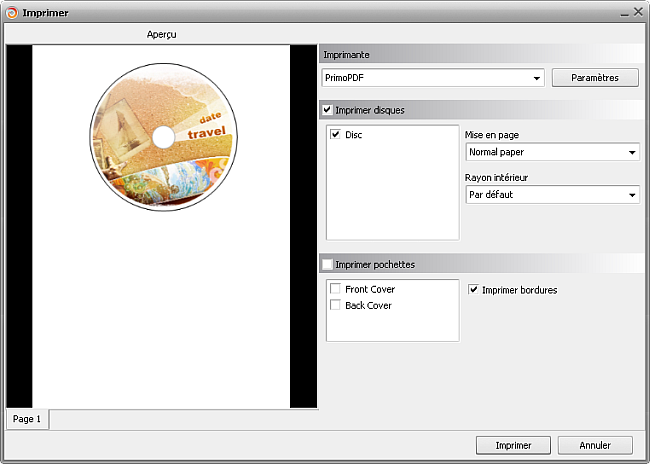Click the Aperçu heading text

point(161,34)
